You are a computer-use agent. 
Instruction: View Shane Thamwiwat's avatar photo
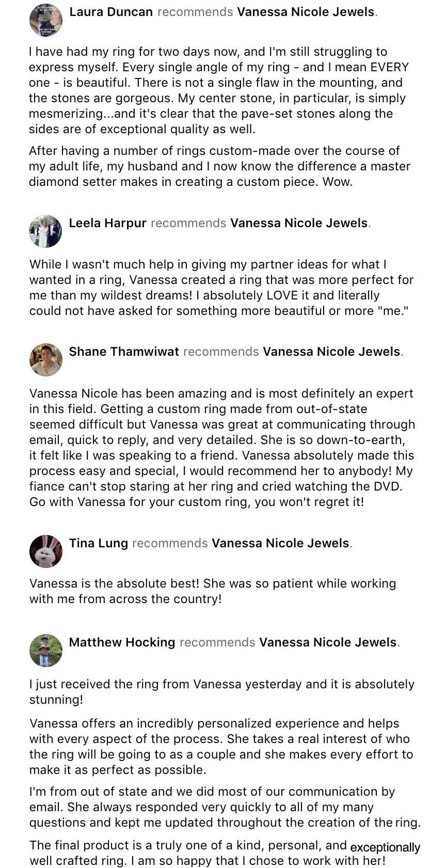(x=46, y=359)
